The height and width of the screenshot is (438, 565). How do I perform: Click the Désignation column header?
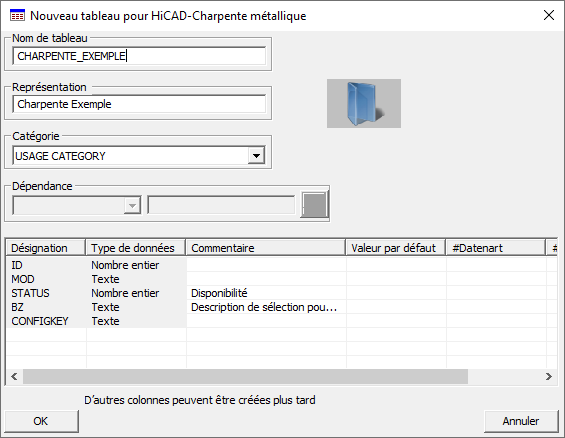click(46, 248)
